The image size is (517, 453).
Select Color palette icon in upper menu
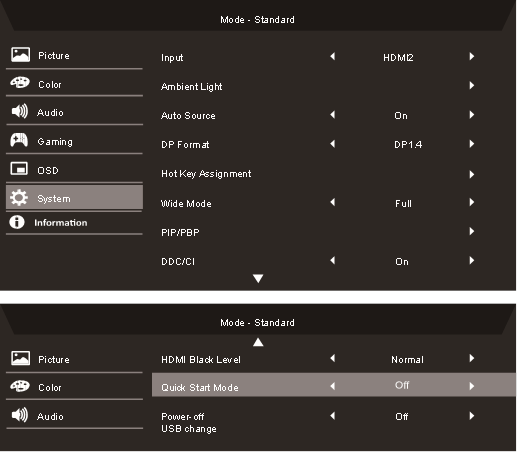(x=20, y=83)
